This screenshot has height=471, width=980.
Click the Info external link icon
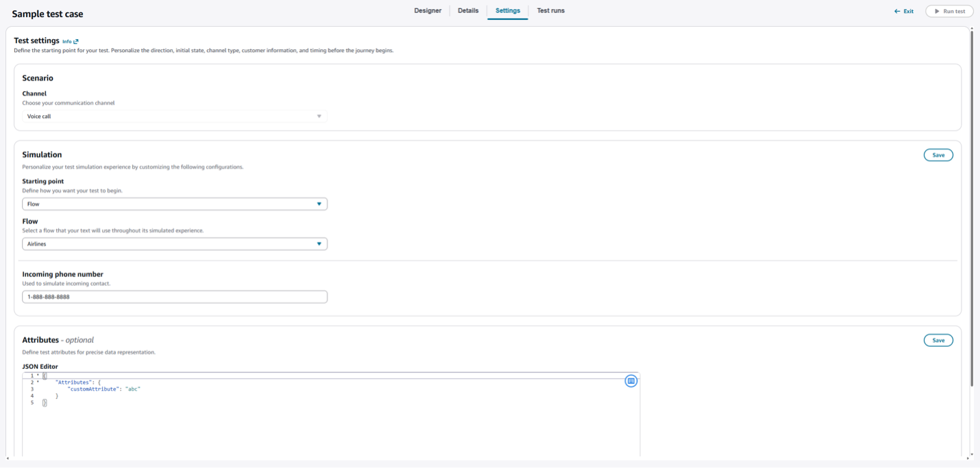[76, 42]
